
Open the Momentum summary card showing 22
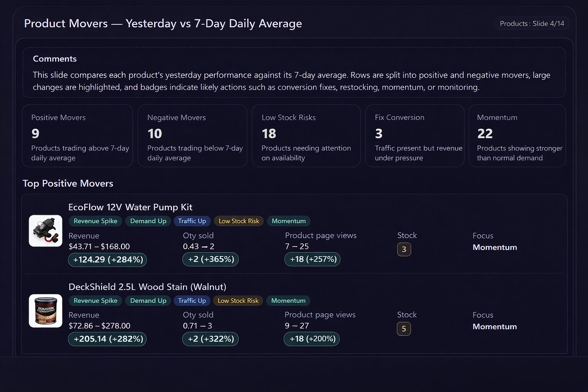coord(517,136)
